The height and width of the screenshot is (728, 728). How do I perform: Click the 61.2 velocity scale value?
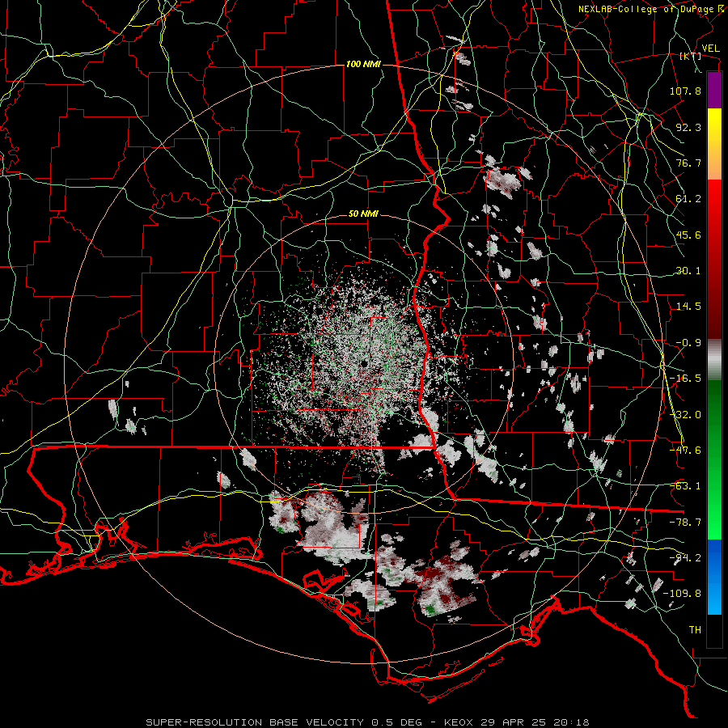click(x=688, y=199)
